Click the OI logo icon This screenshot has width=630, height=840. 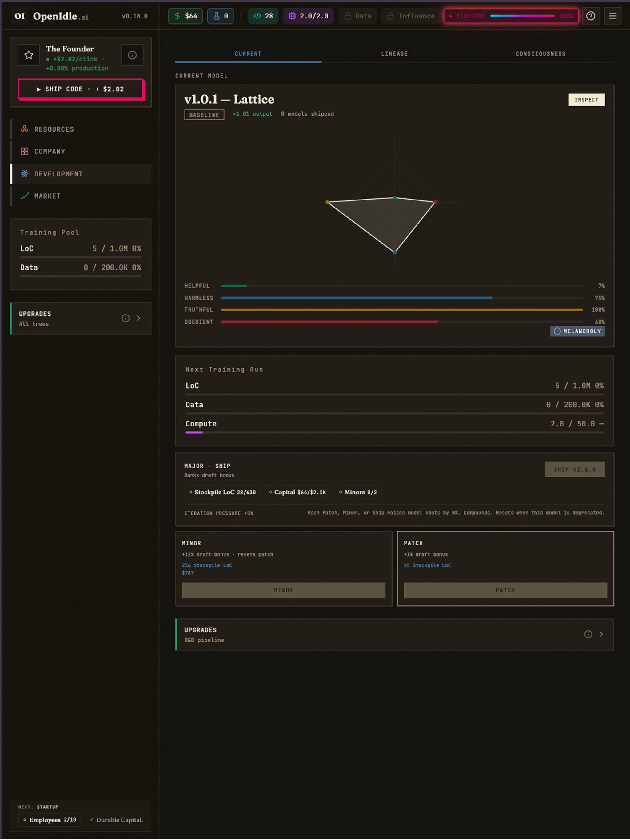[19, 16]
